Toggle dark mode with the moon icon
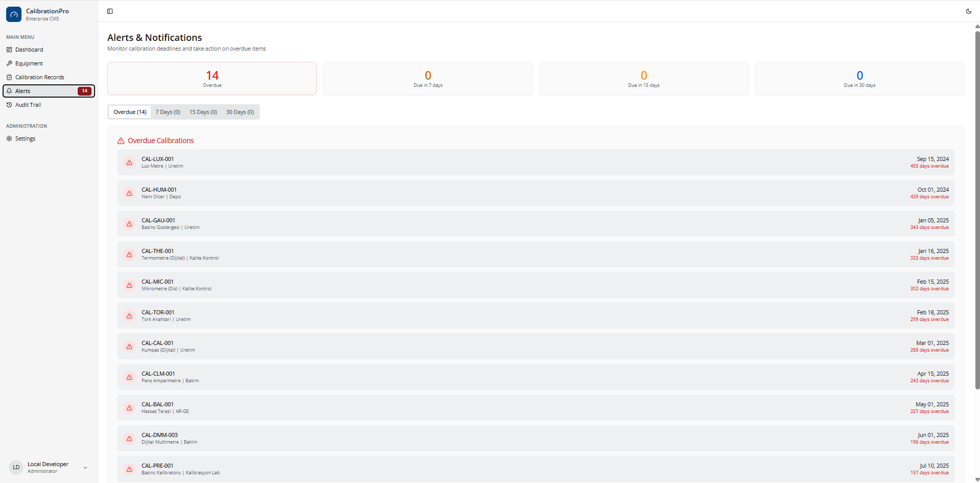980x483 pixels. (969, 11)
